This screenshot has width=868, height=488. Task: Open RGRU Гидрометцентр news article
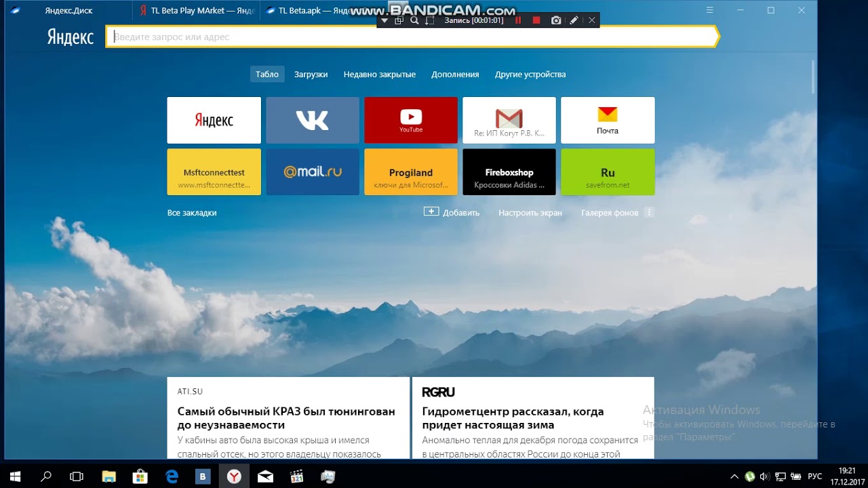[x=533, y=418]
